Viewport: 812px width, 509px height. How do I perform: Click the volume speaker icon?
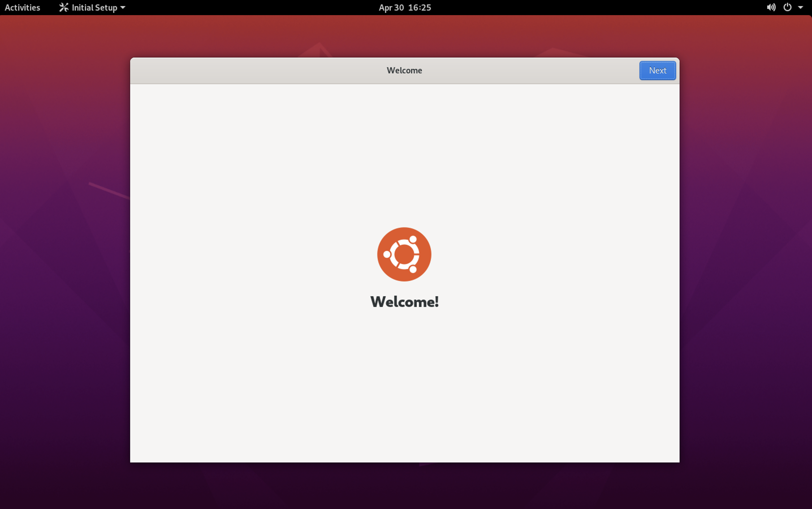pos(771,7)
